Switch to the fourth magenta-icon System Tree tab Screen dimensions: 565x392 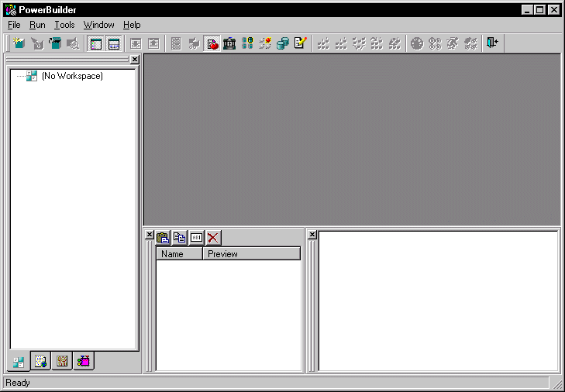[x=84, y=361]
